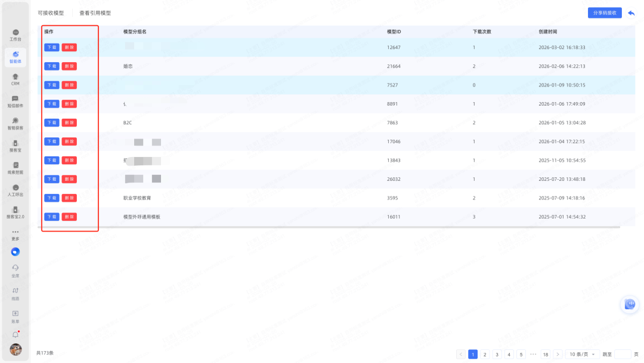The image size is (644, 363).
Task: Expand the 更多 menu in sidebar
Action: [16, 235]
